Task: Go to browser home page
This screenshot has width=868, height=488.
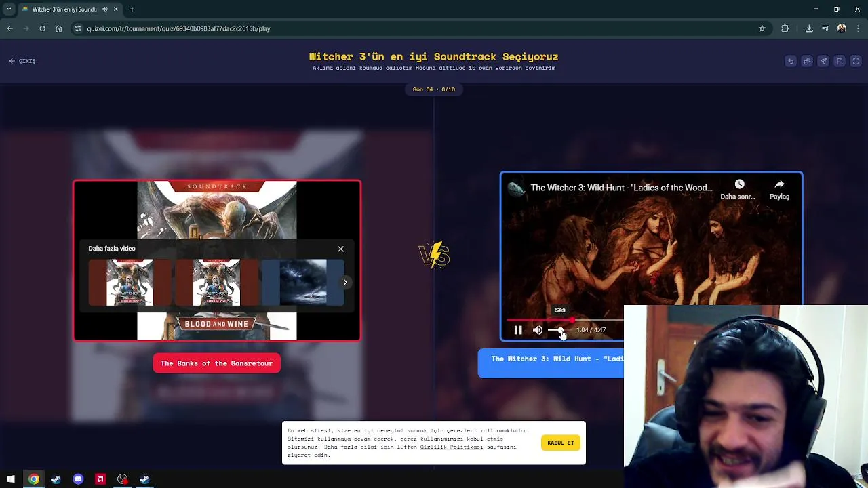Action: 58,28
